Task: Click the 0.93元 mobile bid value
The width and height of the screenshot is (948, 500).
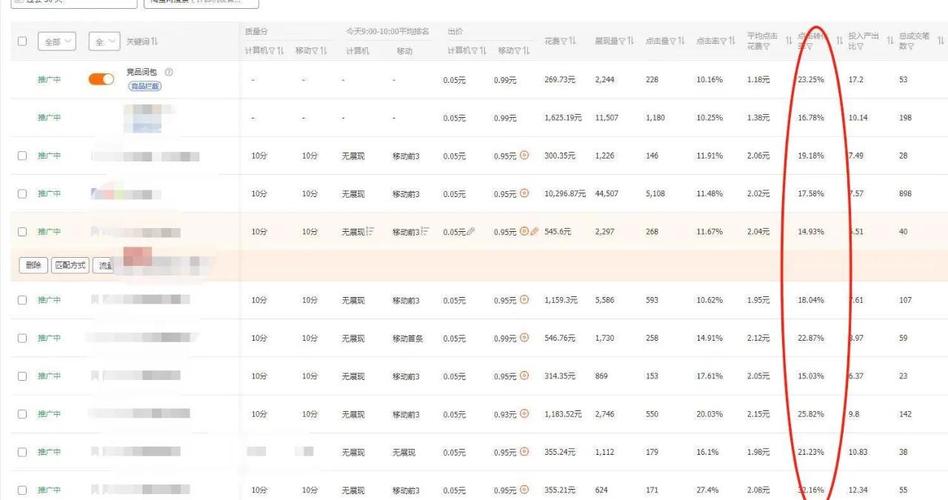Action: click(x=505, y=414)
